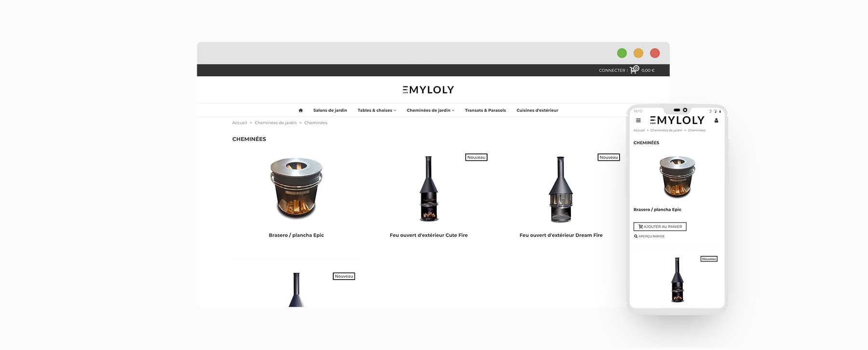Click the orange window dot
The image size is (868, 350).
(x=638, y=53)
